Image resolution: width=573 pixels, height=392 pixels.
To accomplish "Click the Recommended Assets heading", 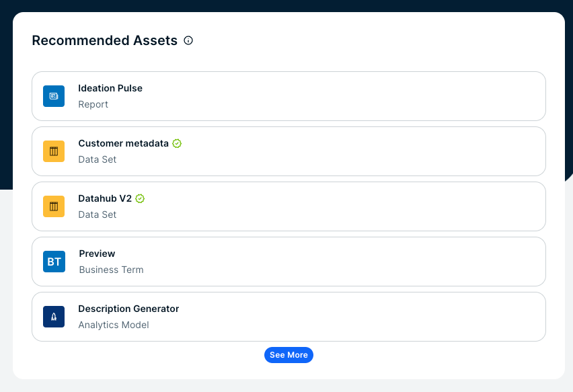I will (x=104, y=40).
